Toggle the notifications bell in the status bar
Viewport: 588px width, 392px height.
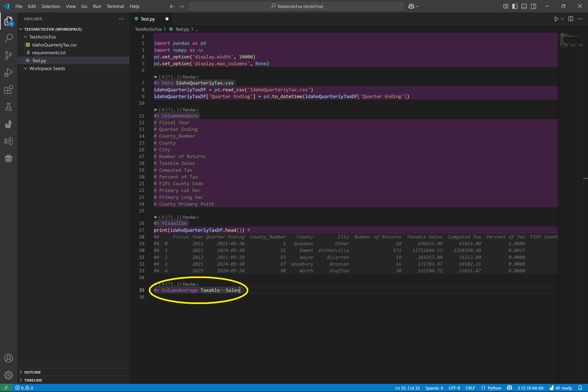[x=580, y=388]
